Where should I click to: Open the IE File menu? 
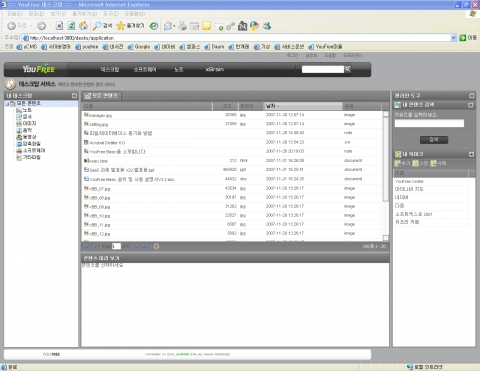15,14
